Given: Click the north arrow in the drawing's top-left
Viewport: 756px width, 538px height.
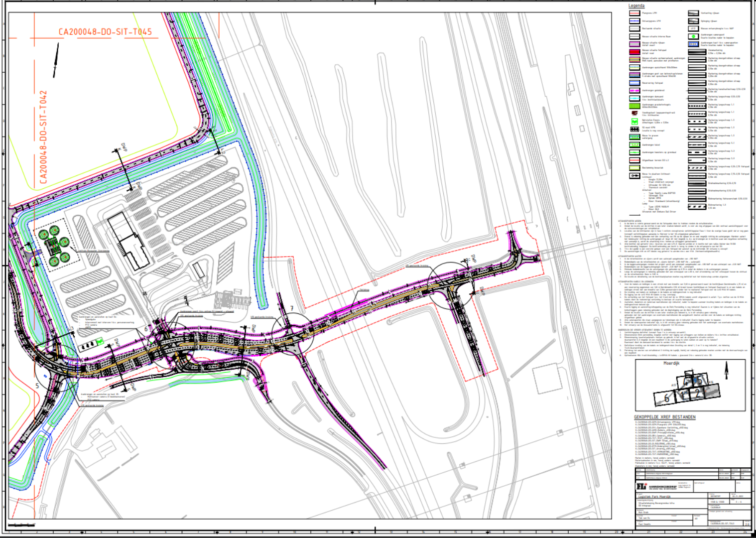Looking at the screenshot, I should click(x=56, y=60).
